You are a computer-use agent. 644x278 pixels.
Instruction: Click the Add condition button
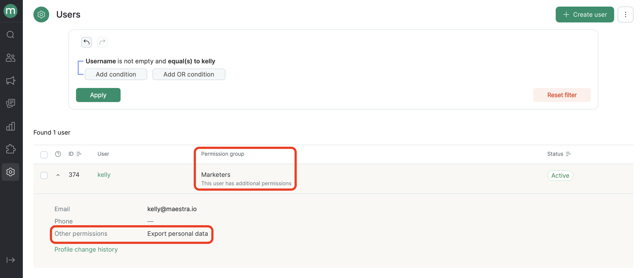click(x=116, y=74)
